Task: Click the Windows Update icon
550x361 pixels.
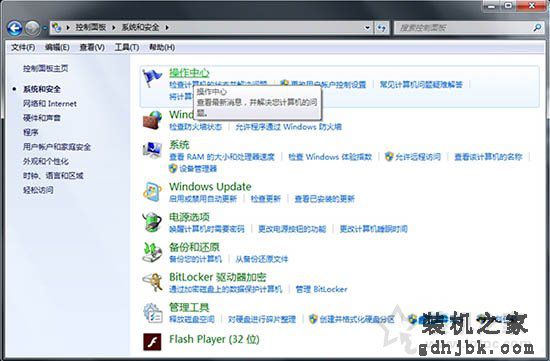Action: pos(152,192)
